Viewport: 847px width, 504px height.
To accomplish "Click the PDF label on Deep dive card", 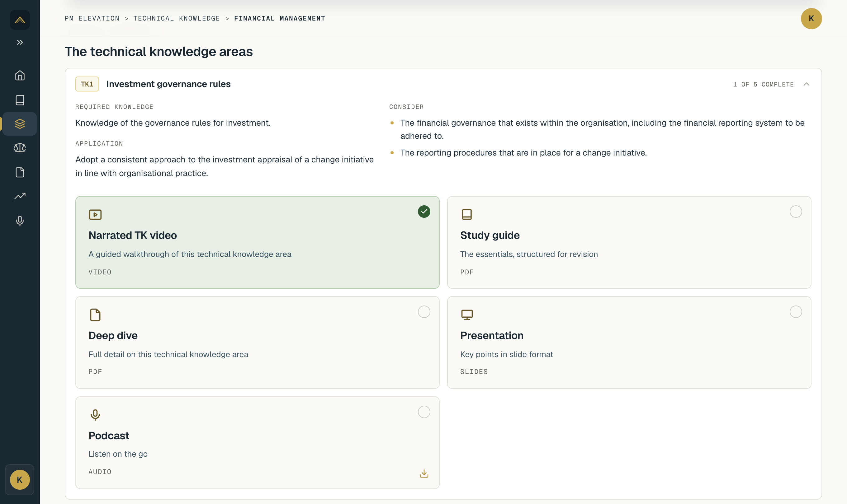I will click(95, 371).
